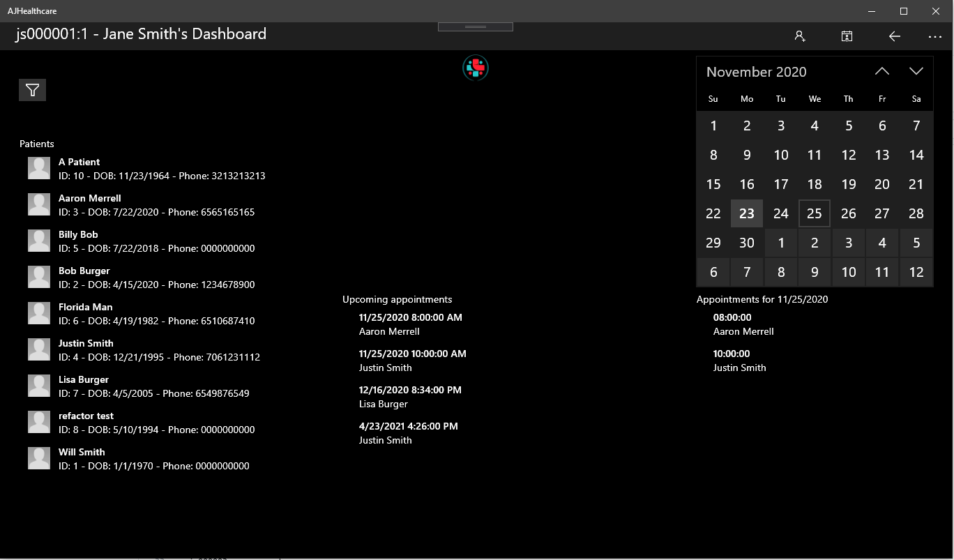This screenshot has width=954, height=560.
Task: Select November 6 in the calendar
Action: 882,126
